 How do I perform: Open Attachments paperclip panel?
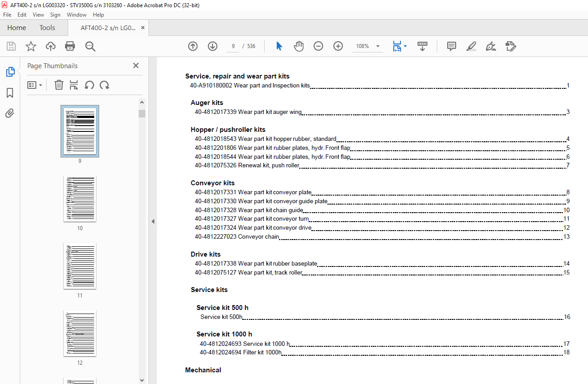[x=10, y=113]
